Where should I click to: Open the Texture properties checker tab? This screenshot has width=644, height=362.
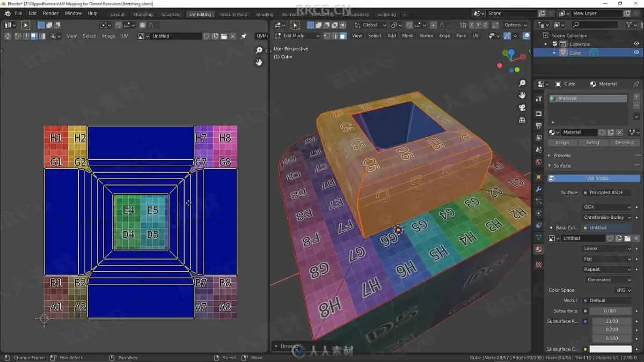click(x=539, y=264)
